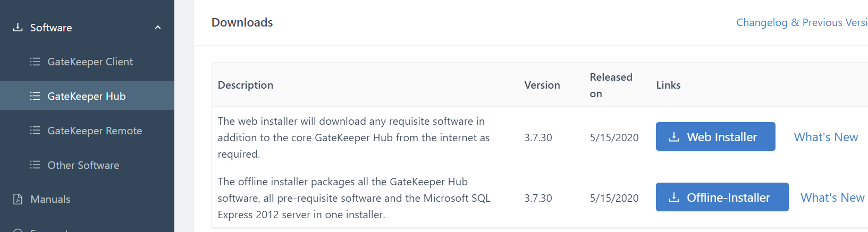Screen dimensions: 868x232
Task: Click the download icon inside Web Installer button
Action: [x=674, y=137]
